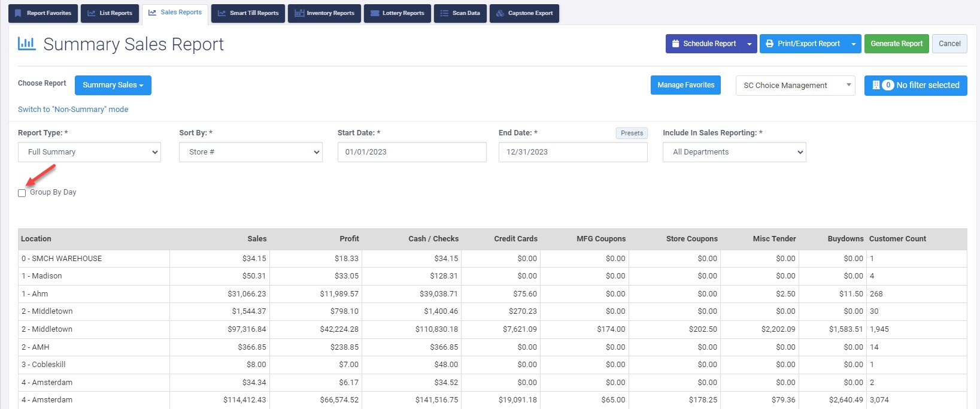This screenshot has height=409, width=980.
Task: Click profit value $66,574.52
Action: 339,400
